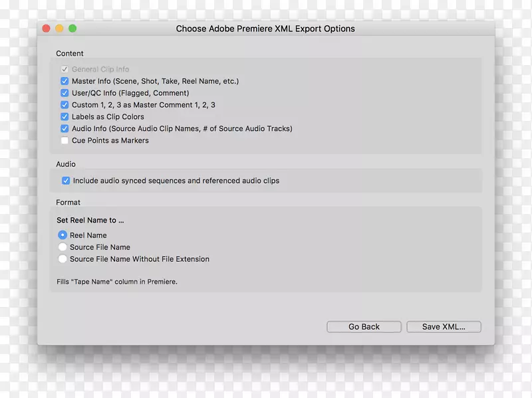Disable "User/QC Info (Flagged, Comment)"
The height and width of the screenshot is (398, 532).
point(65,92)
